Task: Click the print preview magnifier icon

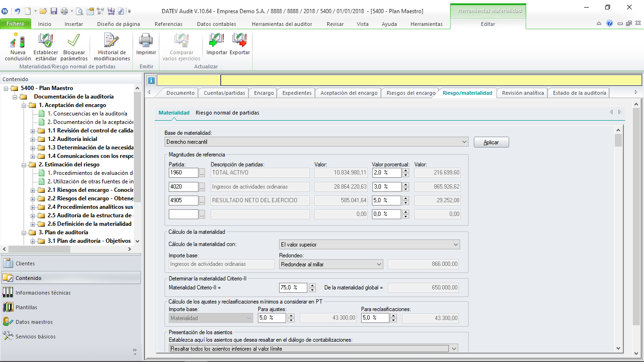Action: 79,11
